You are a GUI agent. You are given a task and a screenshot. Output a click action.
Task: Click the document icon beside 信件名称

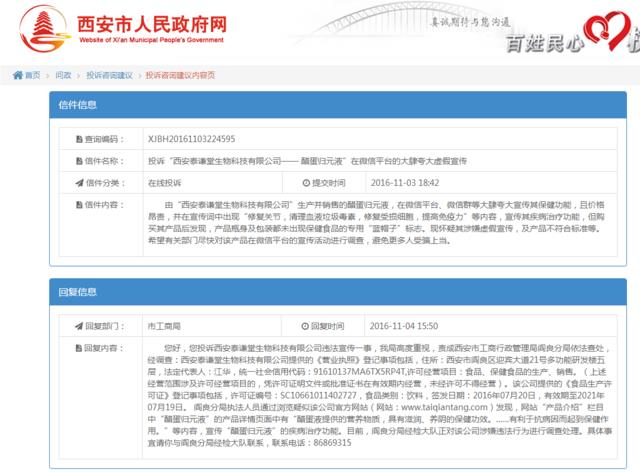pos(79,161)
